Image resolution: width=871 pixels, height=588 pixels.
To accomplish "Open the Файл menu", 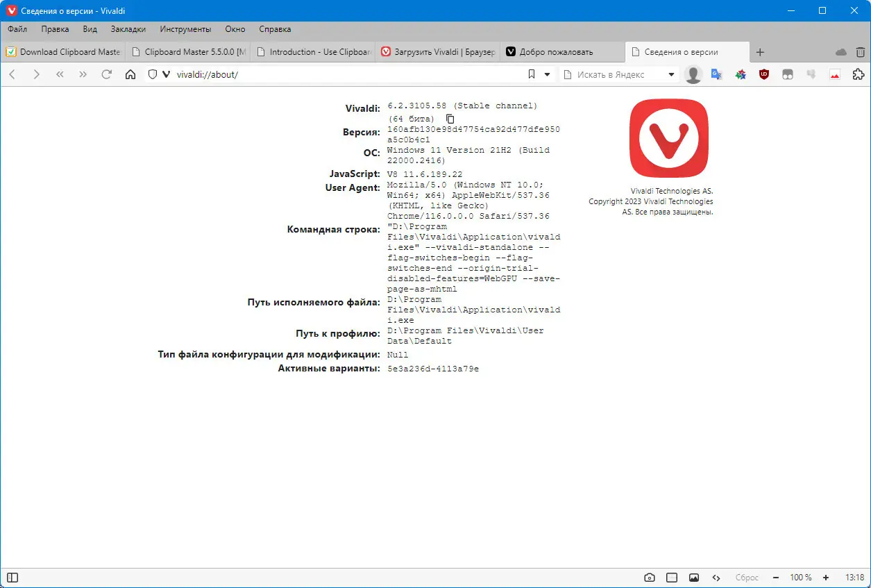I will [x=17, y=29].
